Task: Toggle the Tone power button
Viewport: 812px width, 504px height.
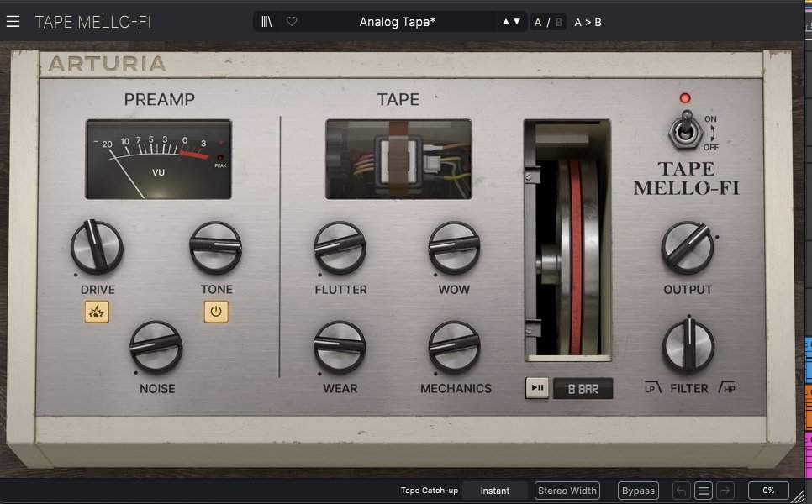Action: point(215,311)
